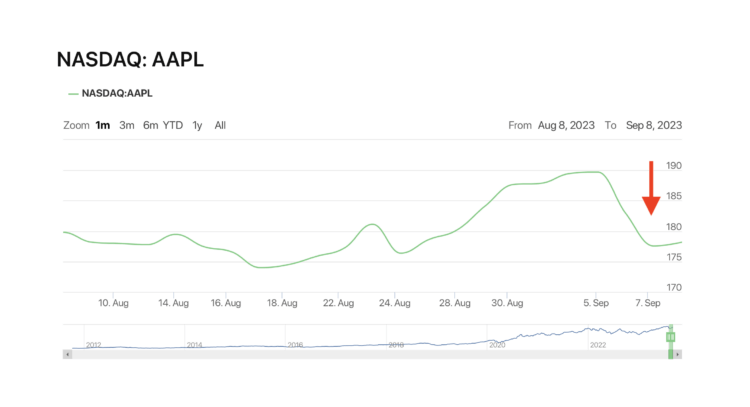This screenshot has width=750, height=407.
Task: Click the 16. Aug axis label
Action: tap(226, 303)
